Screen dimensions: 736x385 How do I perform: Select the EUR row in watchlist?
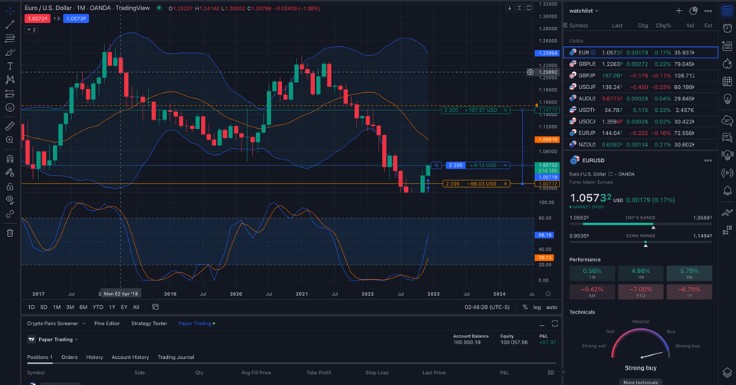[x=640, y=53]
